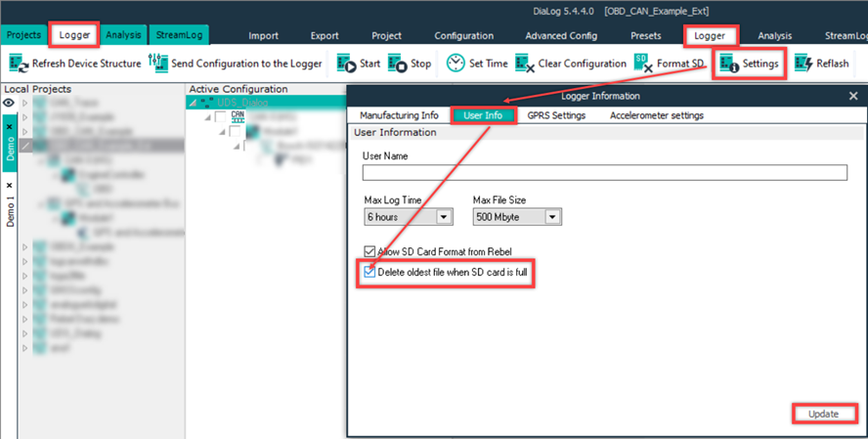Open the Accelerometer settings tab
The height and width of the screenshot is (439, 868).
[x=656, y=115]
